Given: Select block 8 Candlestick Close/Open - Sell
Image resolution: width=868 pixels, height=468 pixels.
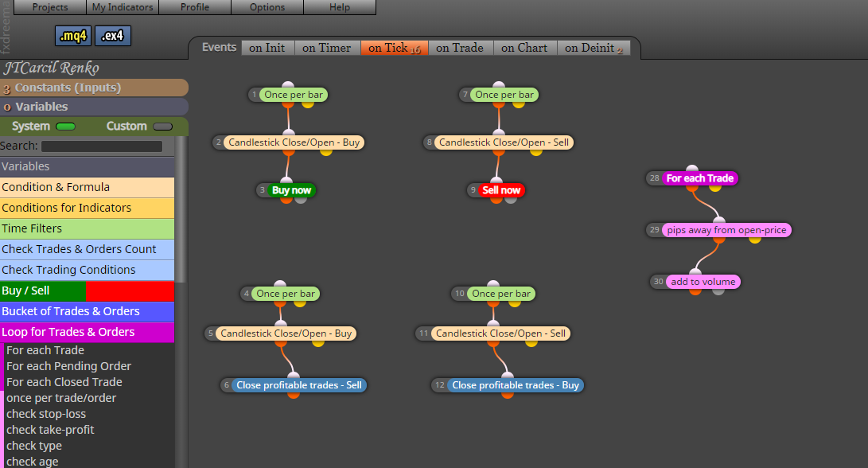Looking at the screenshot, I should [x=504, y=142].
